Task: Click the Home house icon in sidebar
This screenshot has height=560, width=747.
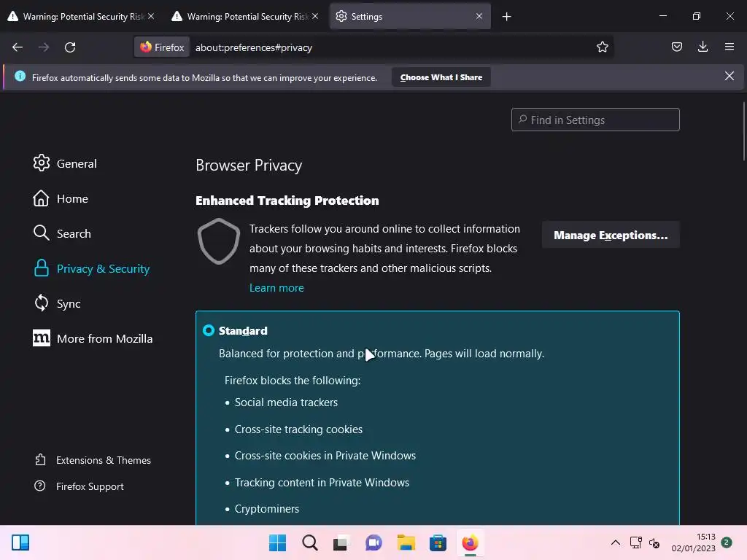Action: click(x=41, y=198)
